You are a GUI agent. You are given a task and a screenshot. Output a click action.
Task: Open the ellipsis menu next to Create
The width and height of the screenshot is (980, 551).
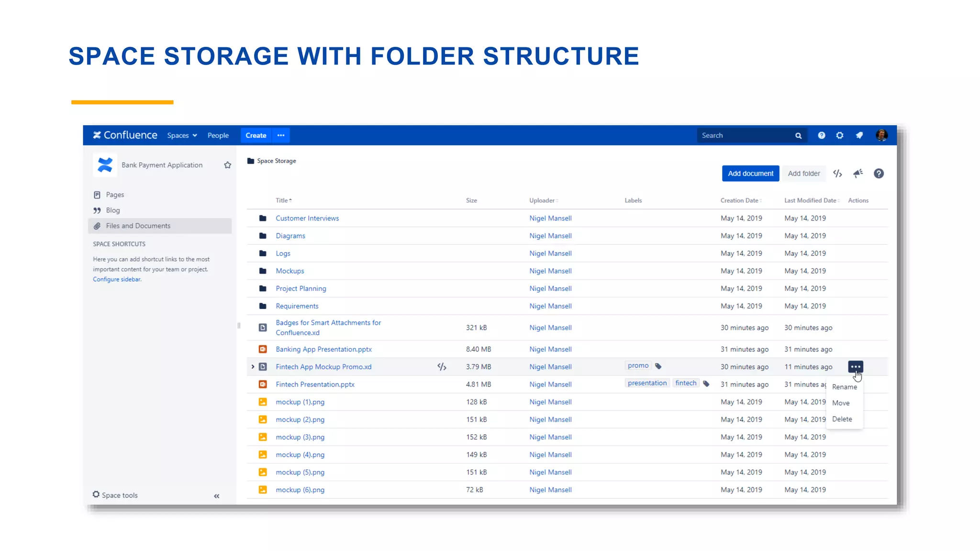(x=281, y=135)
